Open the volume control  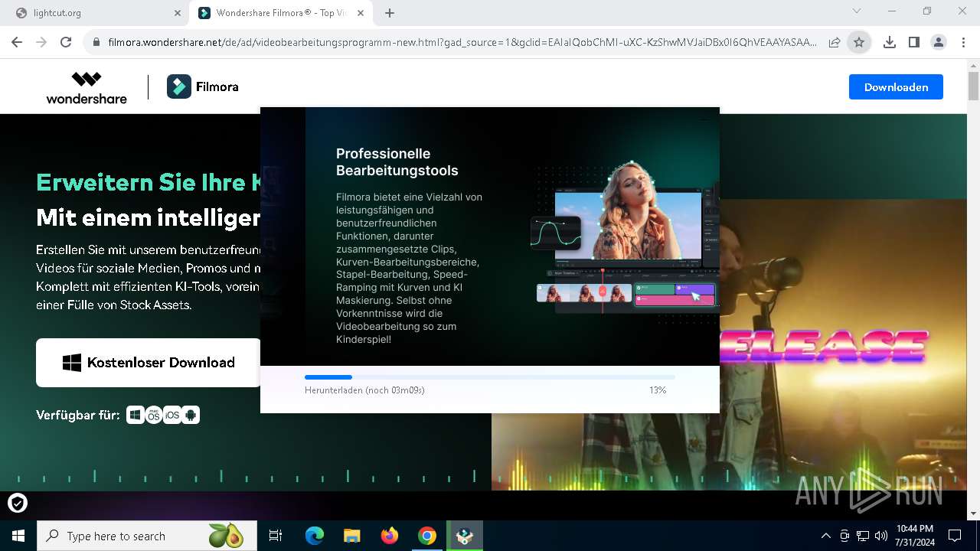[x=881, y=536]
